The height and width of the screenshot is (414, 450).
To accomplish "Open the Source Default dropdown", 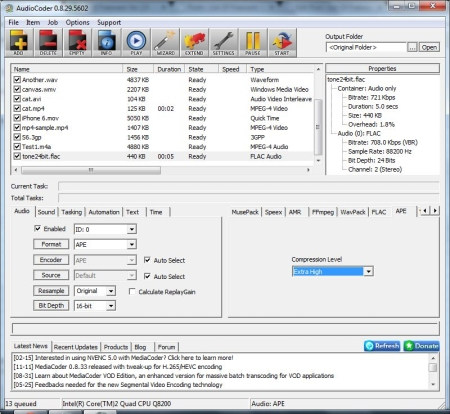I will [x=105, y=275].
